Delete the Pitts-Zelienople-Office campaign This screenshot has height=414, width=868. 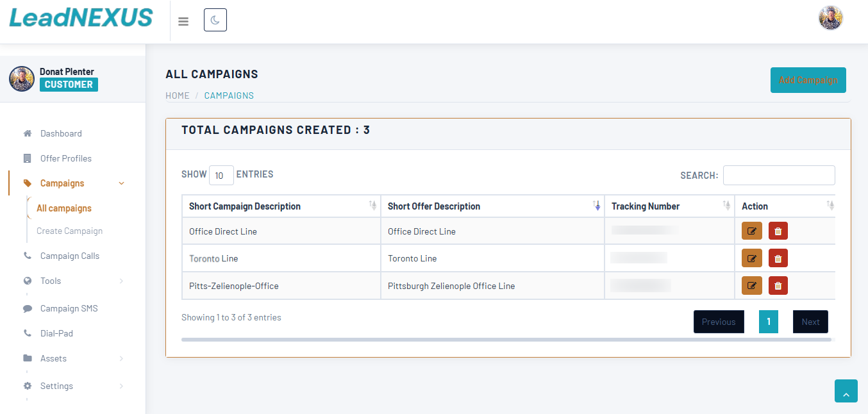click(778, 286)
